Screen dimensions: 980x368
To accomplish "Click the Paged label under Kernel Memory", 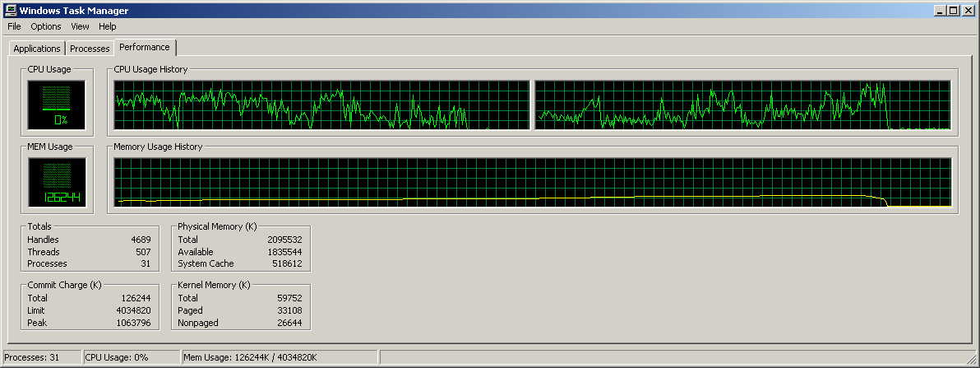I will click(x=190, y=311).
